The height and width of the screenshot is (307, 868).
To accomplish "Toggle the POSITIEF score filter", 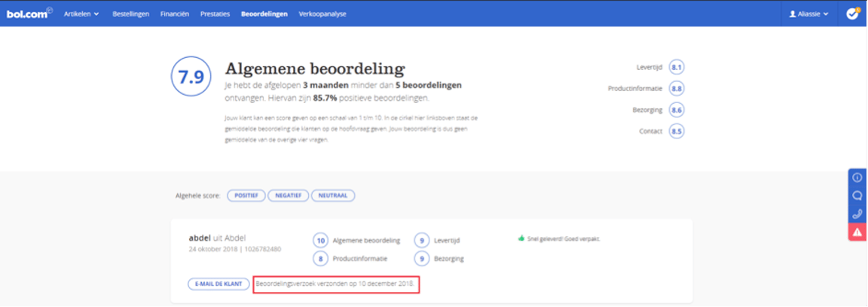I will point(246,196).
